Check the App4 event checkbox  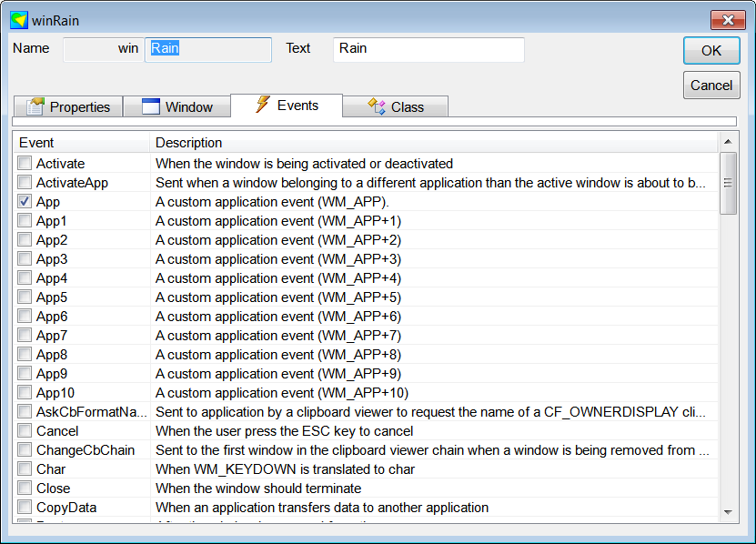pyautogui.click(x=25, y=277)
